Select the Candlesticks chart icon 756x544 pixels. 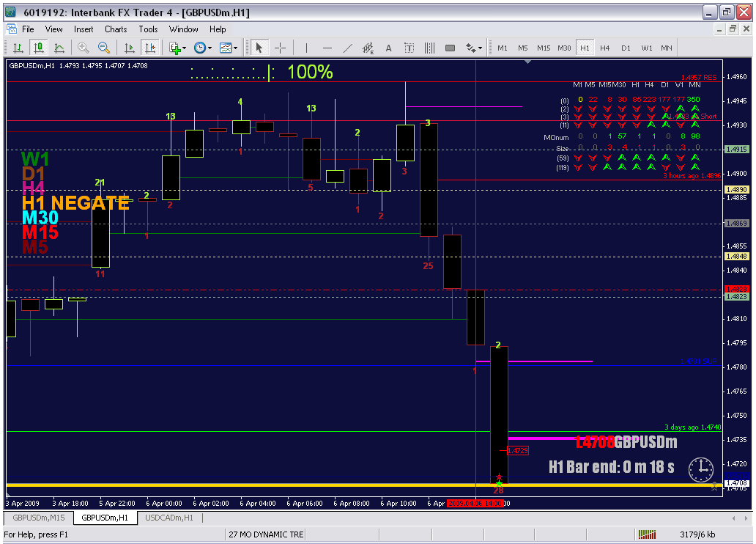(39, 48)
